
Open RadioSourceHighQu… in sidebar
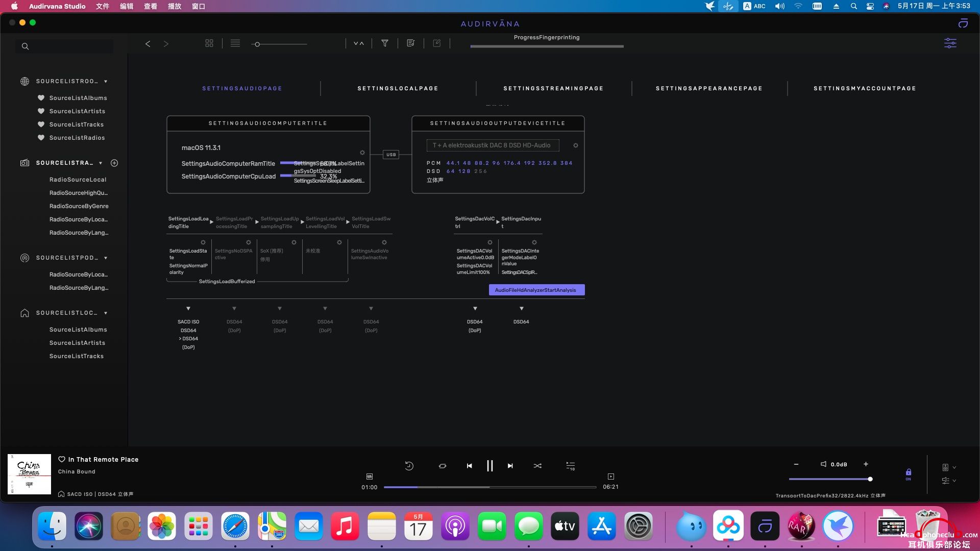[x=79, y=193]
